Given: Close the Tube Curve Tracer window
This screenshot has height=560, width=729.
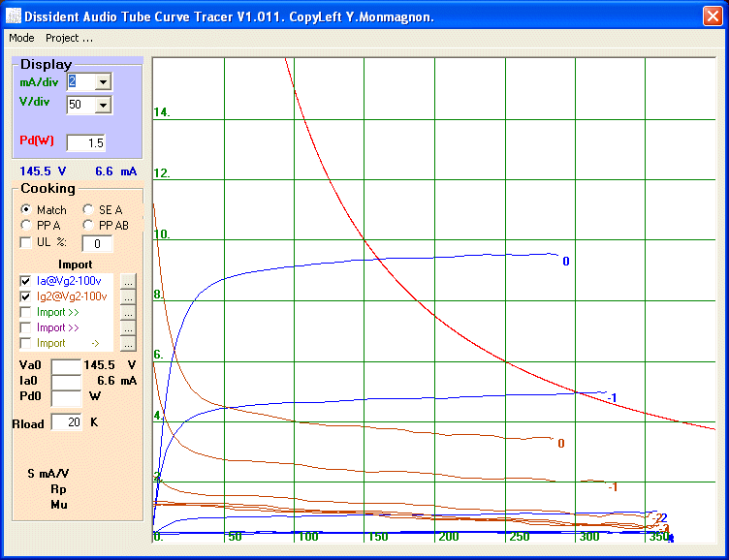Looking at the screenshot, I should pos(713,16).
